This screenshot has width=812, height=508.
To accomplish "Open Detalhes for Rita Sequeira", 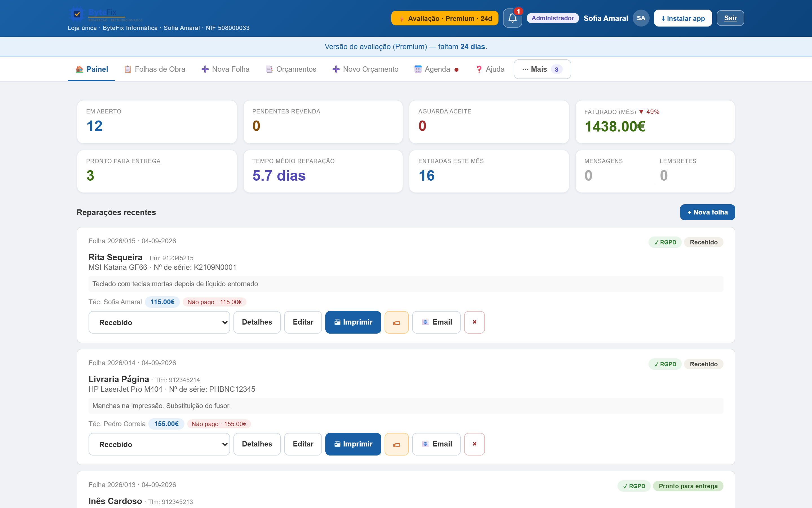I will pyautogui.click(x=257, y=322).
